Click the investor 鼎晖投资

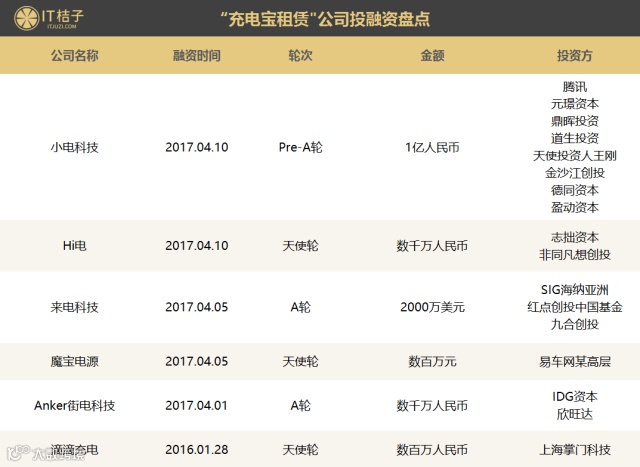(575, 121)
